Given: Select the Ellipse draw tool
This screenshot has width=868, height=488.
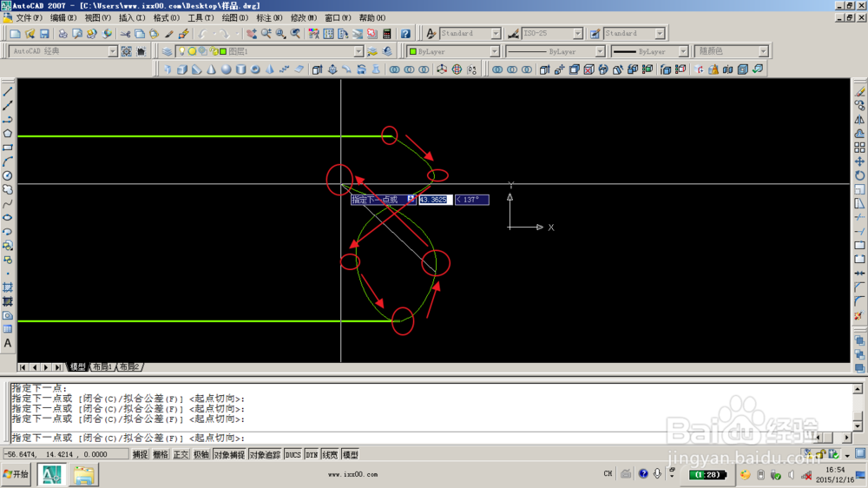Looking at the screenshot, I should [x=8, y=217].
